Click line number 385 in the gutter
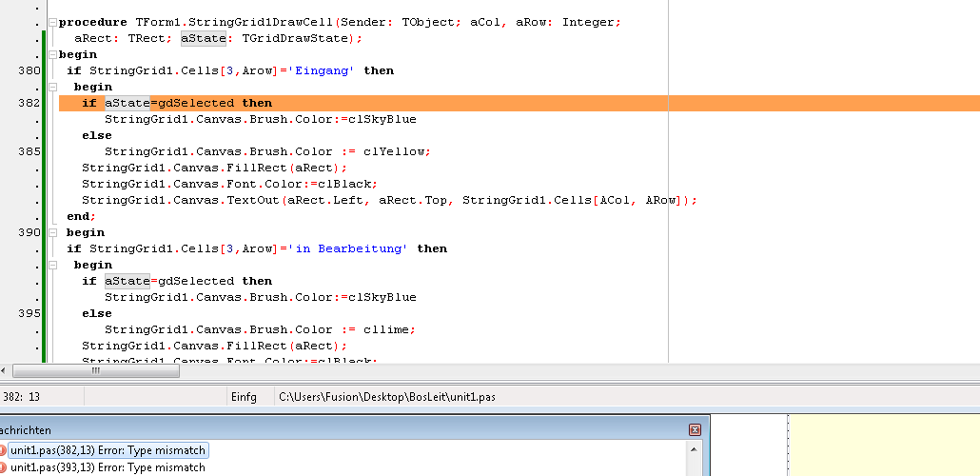 tap(29, 151)
